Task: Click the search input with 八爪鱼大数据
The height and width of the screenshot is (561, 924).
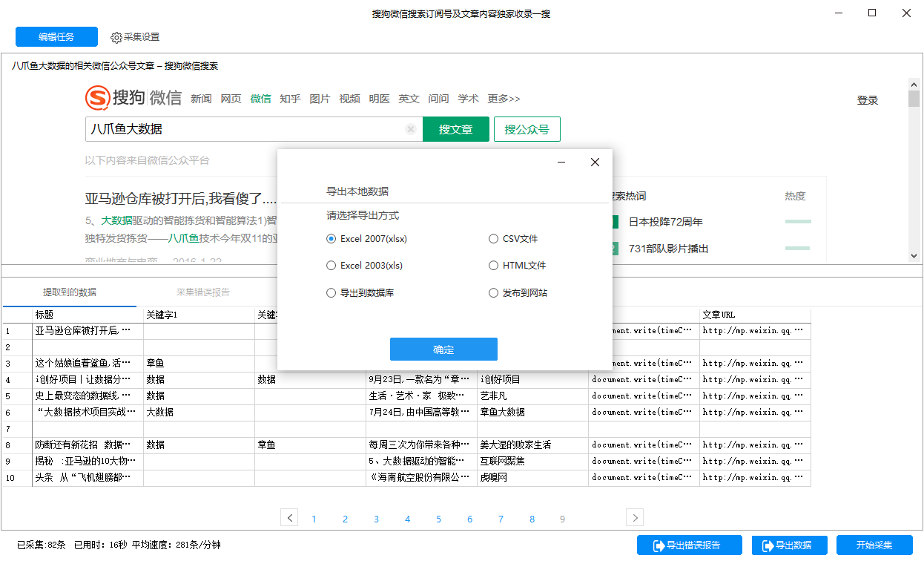Action: 245,129
